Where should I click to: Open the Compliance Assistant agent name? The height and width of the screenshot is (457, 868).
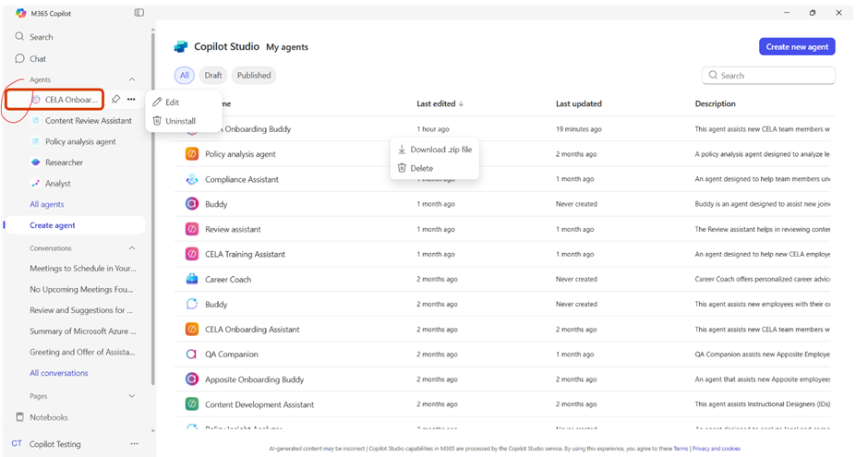[242, 179]
